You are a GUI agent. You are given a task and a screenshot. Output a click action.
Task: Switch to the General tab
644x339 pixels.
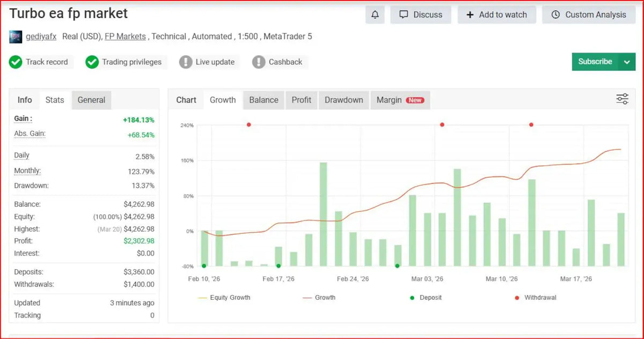click(91, 100)
